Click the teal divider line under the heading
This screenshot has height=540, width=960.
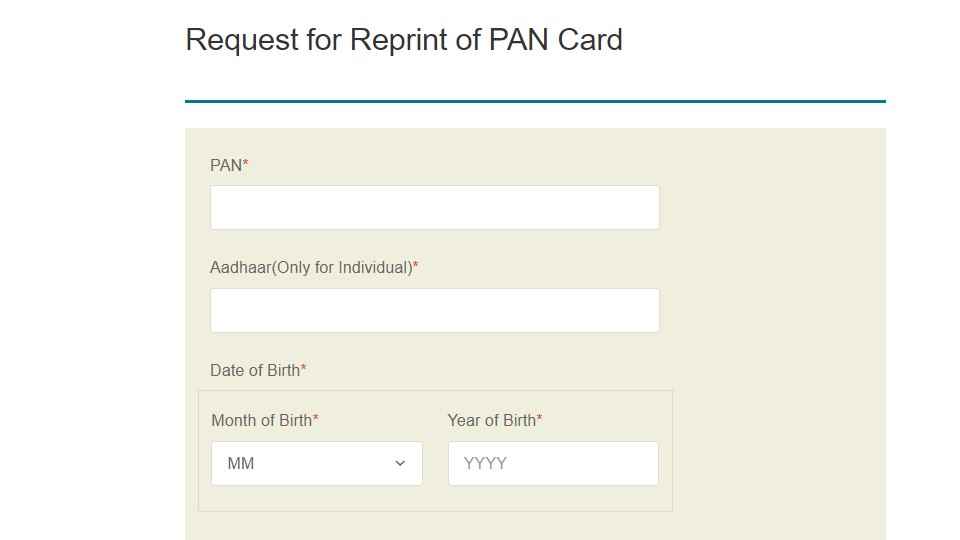tap(536, 101)
